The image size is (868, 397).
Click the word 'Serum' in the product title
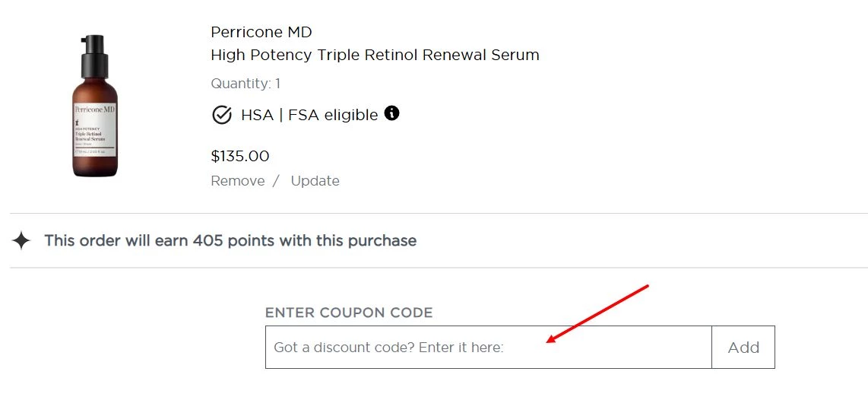[x=515, y=55]
